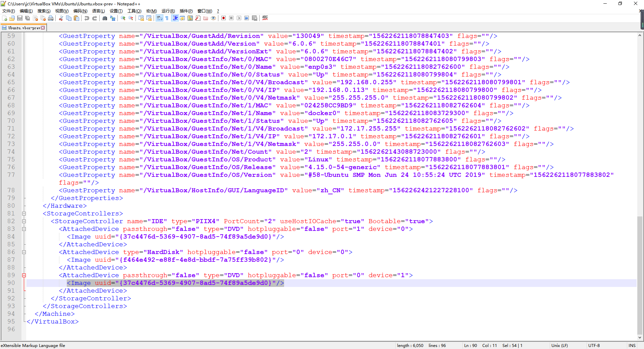Open the 文件(F) menu
This screenshot has width=644, height=349.
pos(9,11)
